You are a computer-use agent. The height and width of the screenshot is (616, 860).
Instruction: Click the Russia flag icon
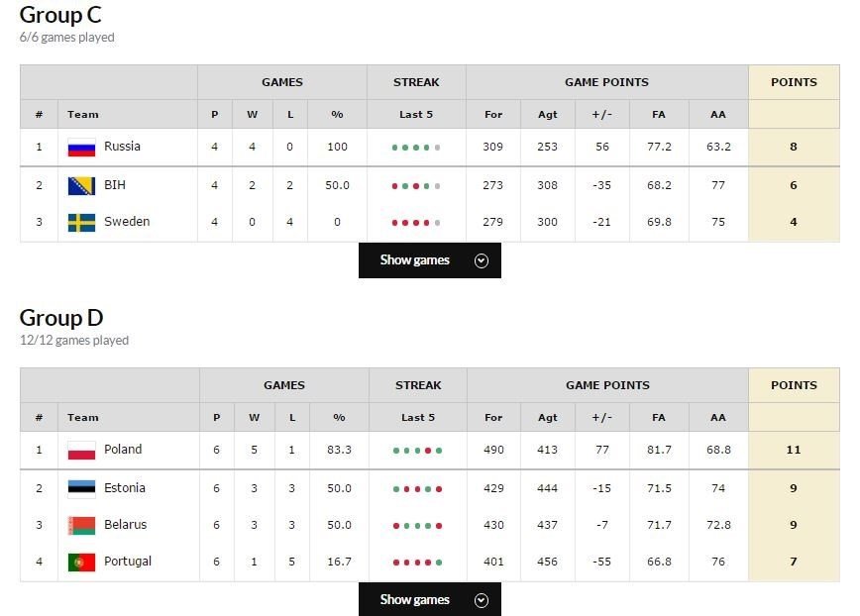point(81,148)
